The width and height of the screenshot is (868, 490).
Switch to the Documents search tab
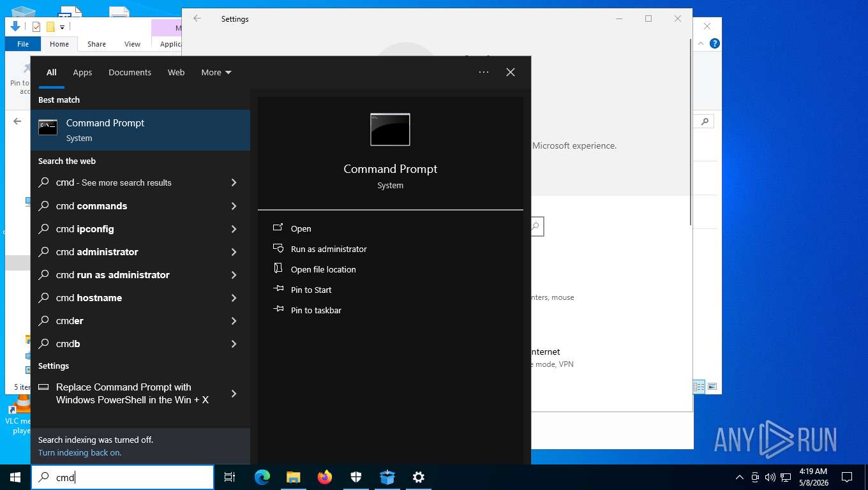pyautogui.click(x=130, y=72)
